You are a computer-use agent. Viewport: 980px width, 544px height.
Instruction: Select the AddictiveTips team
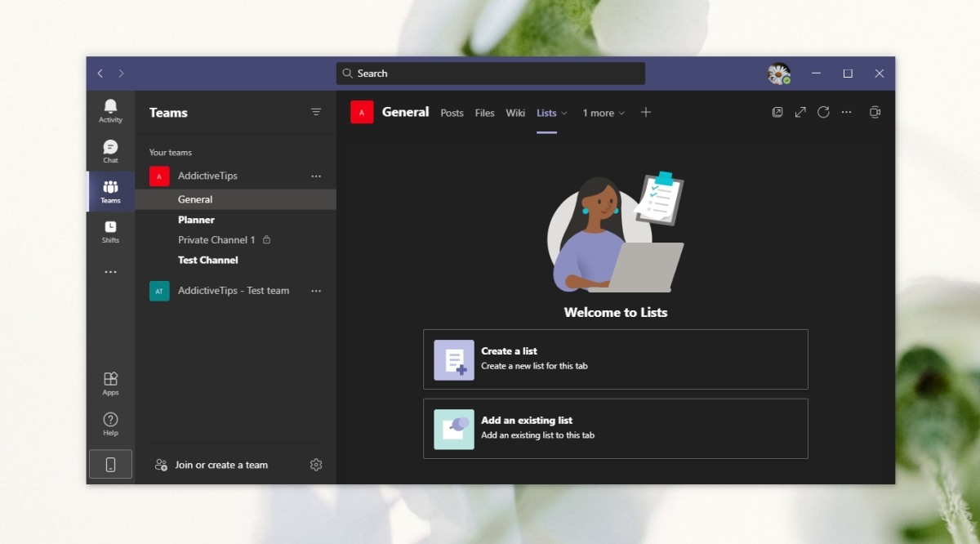point(207,176)
